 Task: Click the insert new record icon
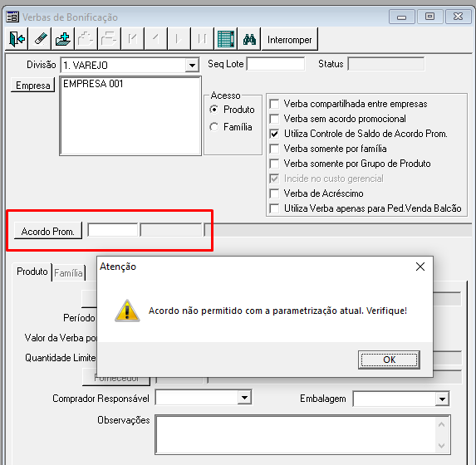coord(63,39)
